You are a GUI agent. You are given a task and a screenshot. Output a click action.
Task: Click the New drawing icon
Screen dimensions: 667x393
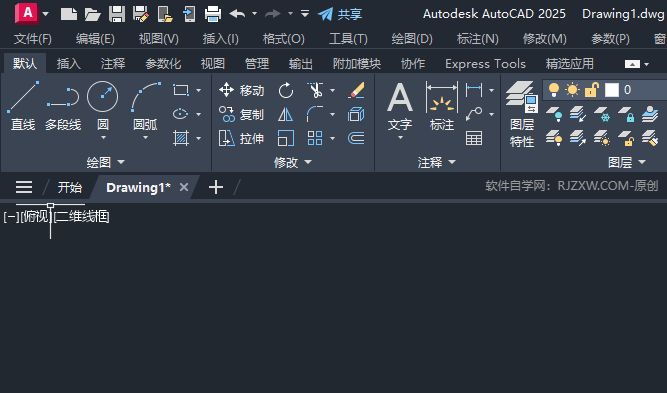tap(68, 14)
